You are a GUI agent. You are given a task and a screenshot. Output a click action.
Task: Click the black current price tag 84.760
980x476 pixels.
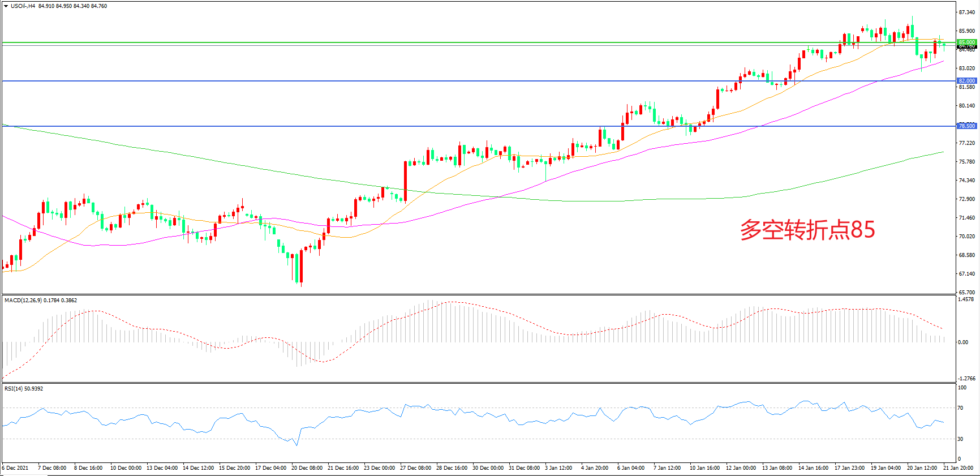pyautogui.click(x=966, y=47)
